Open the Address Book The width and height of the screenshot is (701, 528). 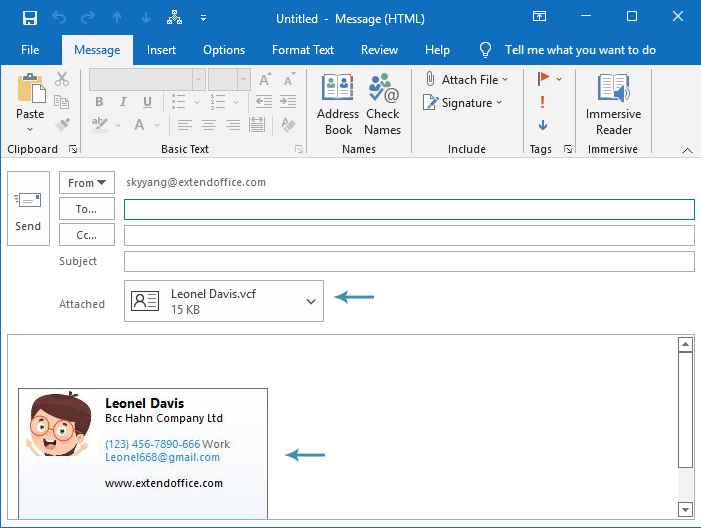tap(338, 104)
